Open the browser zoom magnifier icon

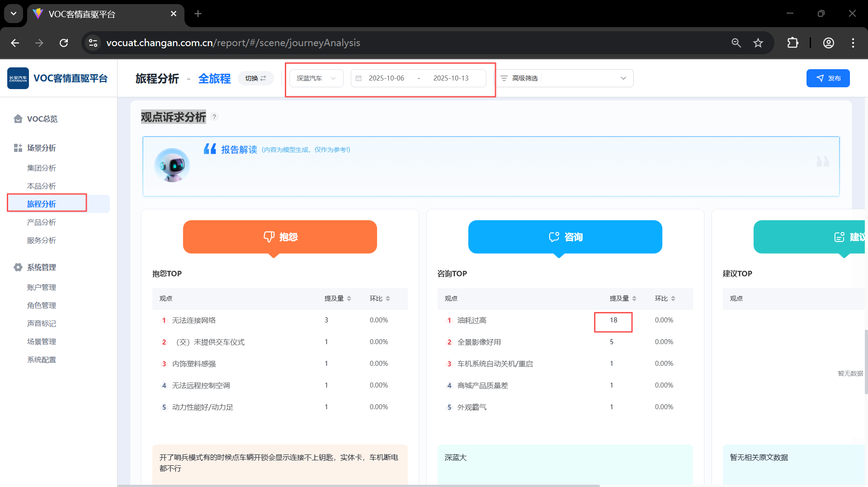(x=736, y=43)
